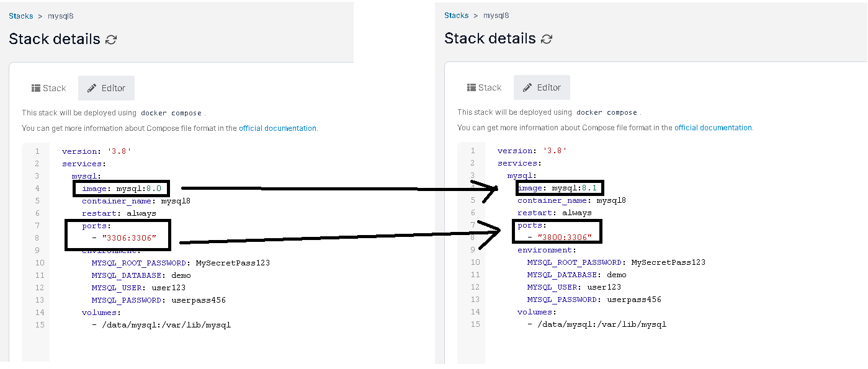The image size is (868, 369).
Task: Open the right Stacks breadcrumb link
Action: point(457,15)
